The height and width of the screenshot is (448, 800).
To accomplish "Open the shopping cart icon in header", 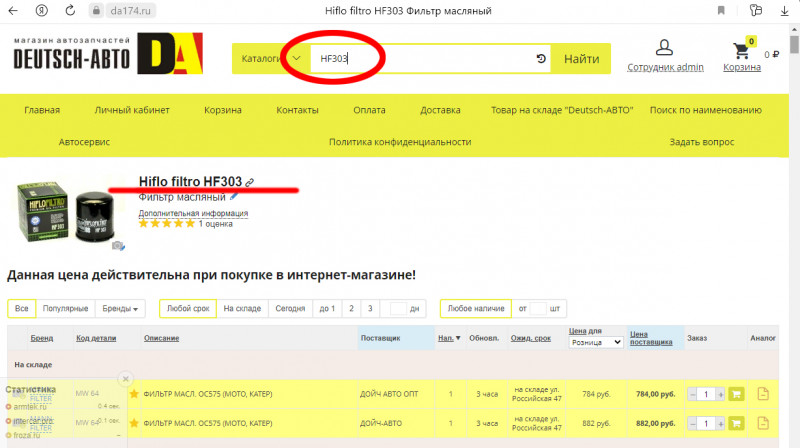I will click(x=741, y=51).
